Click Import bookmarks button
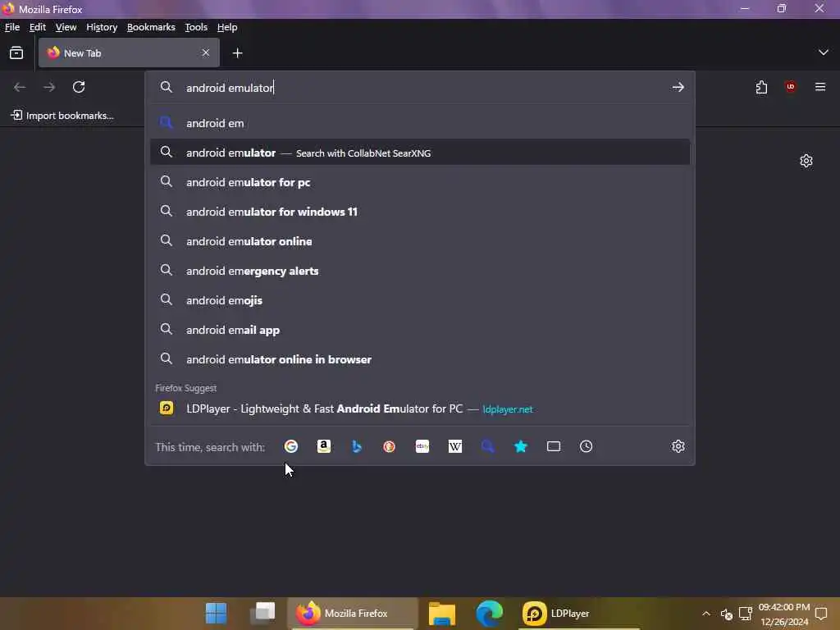Viewport: 840px width, 630px height. [62, 116]
